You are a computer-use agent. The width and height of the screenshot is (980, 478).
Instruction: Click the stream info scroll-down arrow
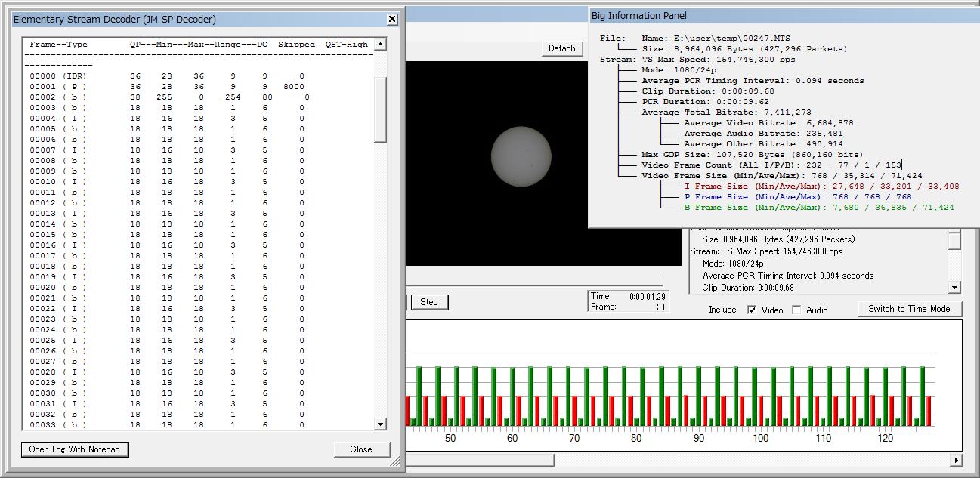coord(954,287)
